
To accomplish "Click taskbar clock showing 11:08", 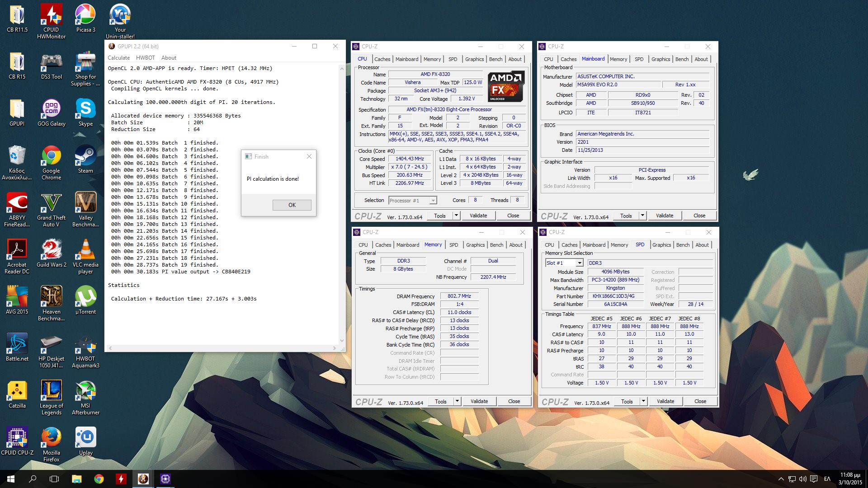I will 850,479.
